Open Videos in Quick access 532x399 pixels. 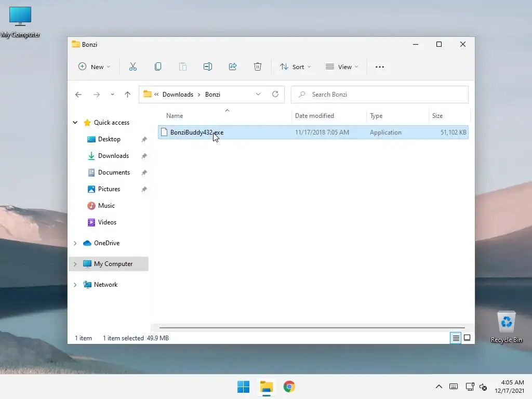107,222
